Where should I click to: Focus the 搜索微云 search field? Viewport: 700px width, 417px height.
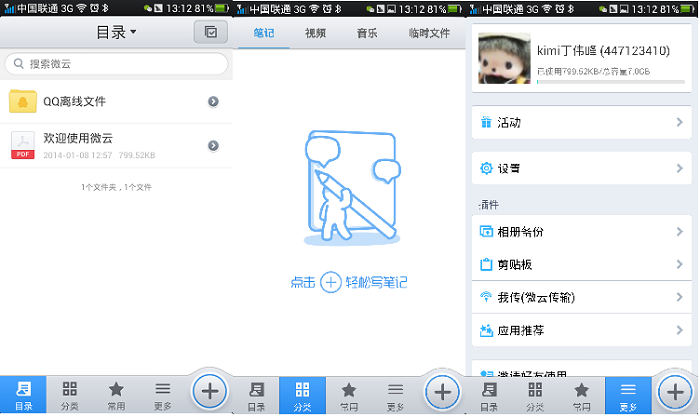[116, 64]
